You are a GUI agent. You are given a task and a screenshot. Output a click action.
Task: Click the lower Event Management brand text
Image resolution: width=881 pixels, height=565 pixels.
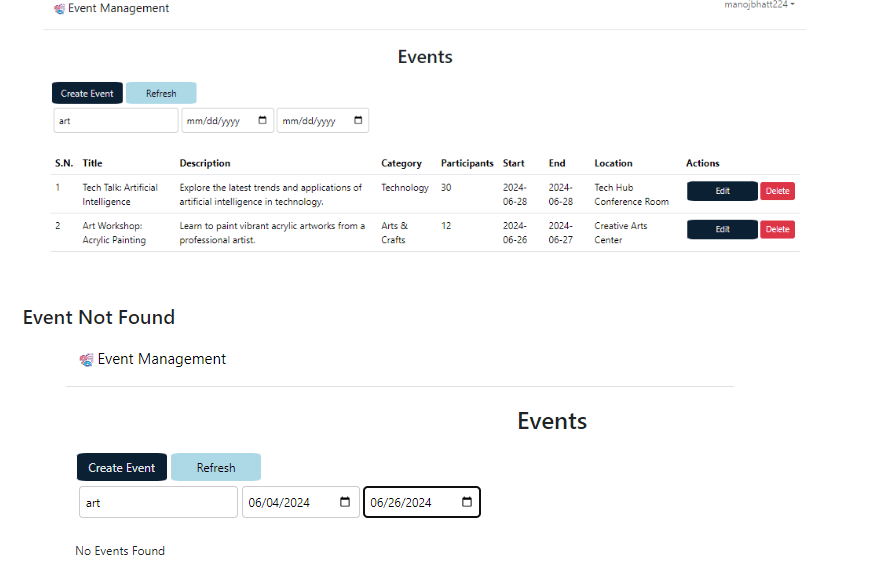point(162,359)
